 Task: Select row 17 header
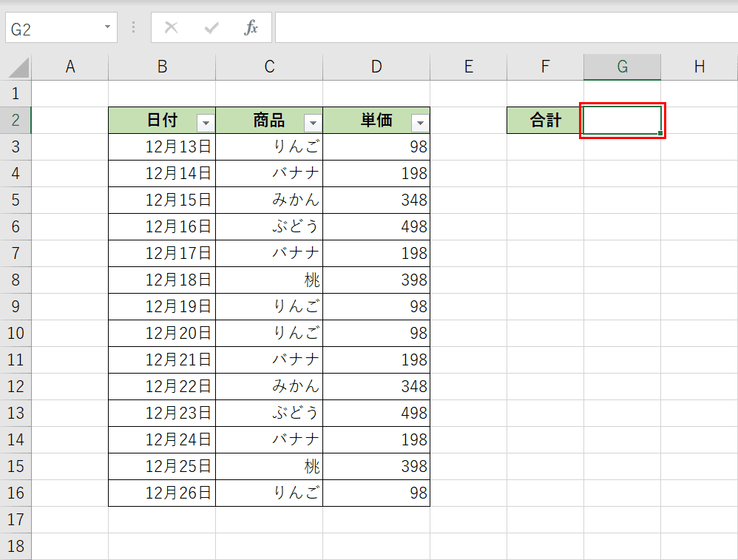[x=16, y=520]
